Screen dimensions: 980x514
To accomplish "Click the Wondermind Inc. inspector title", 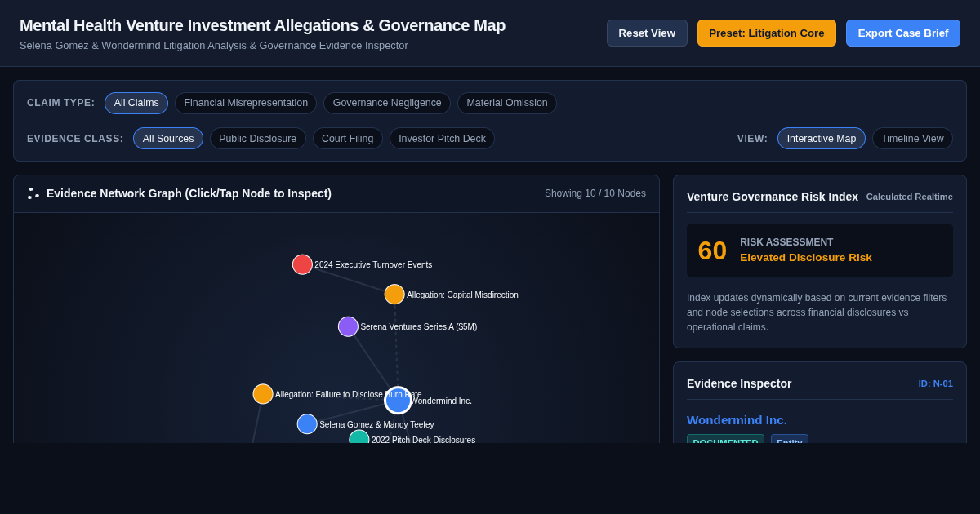I will 737,419.
